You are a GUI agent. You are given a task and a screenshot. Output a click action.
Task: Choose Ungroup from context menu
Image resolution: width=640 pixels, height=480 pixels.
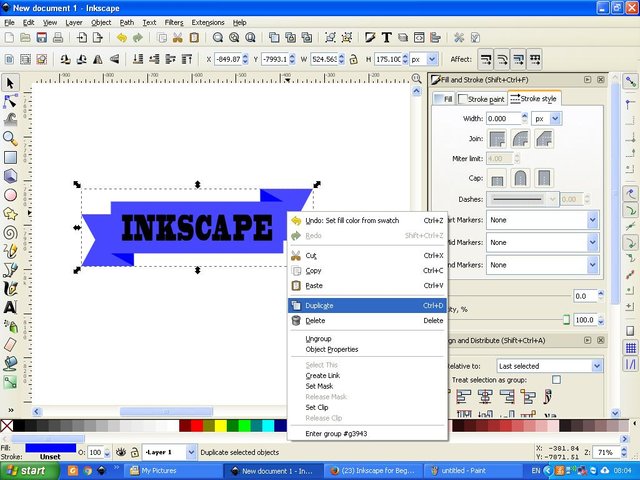(x=367, y=339)
